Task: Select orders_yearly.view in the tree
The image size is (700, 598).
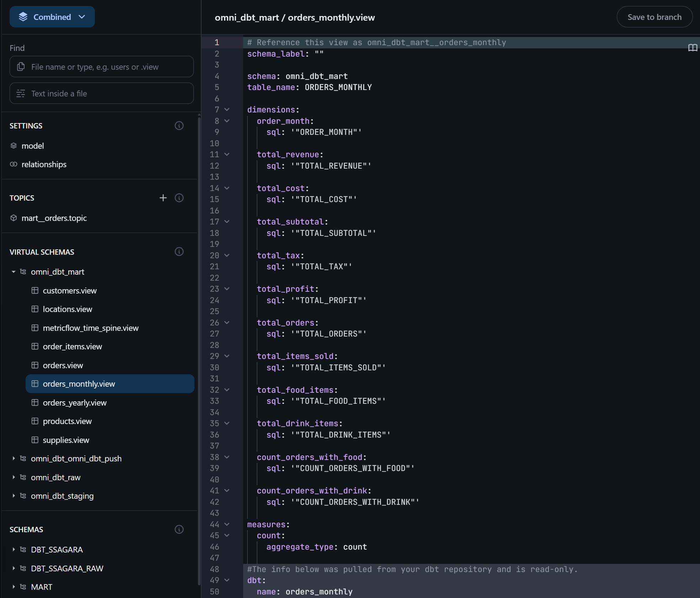Action: [x=75, y=403]
